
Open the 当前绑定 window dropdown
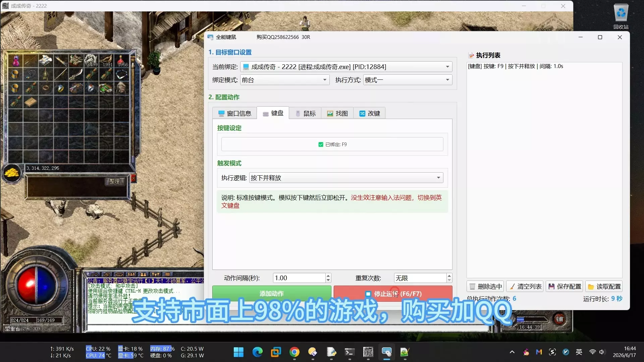346,67
